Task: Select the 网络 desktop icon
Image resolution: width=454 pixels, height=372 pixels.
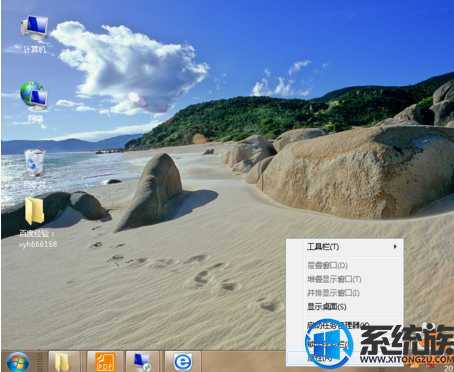Action: pos(34,102)
